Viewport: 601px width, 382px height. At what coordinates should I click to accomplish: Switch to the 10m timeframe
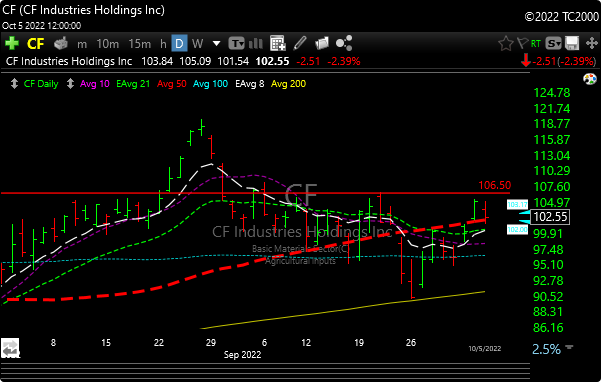coord(107,44)
